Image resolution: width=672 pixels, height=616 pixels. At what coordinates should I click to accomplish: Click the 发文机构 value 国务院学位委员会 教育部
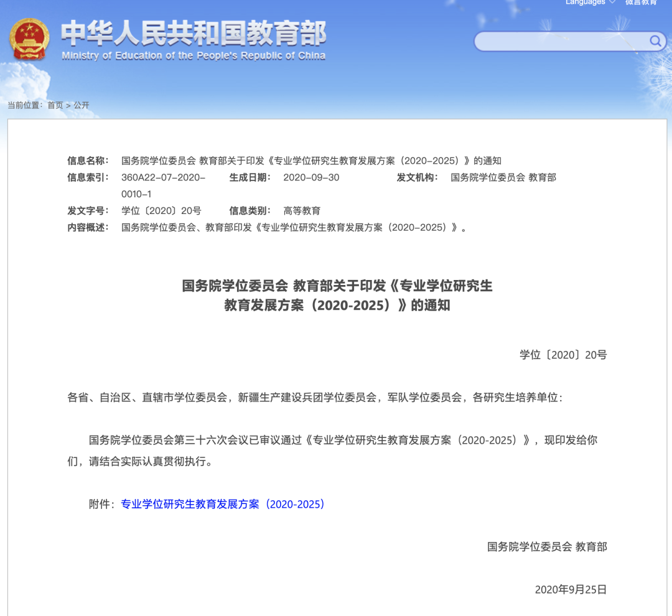503,177
